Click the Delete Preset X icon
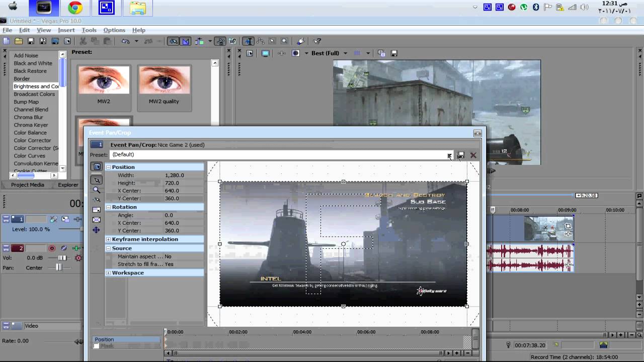The width and height of the screenshot is (644, 362). click(473, 155)
